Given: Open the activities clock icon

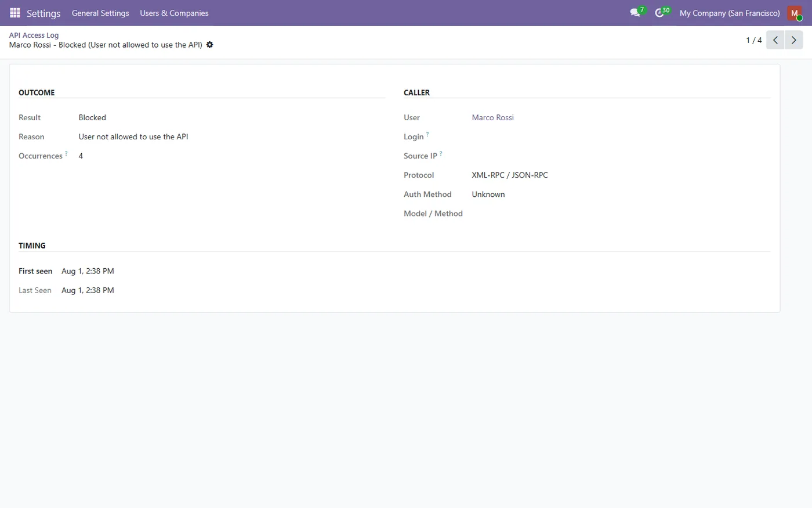Looking at the screenshot, I should [659, 13].
